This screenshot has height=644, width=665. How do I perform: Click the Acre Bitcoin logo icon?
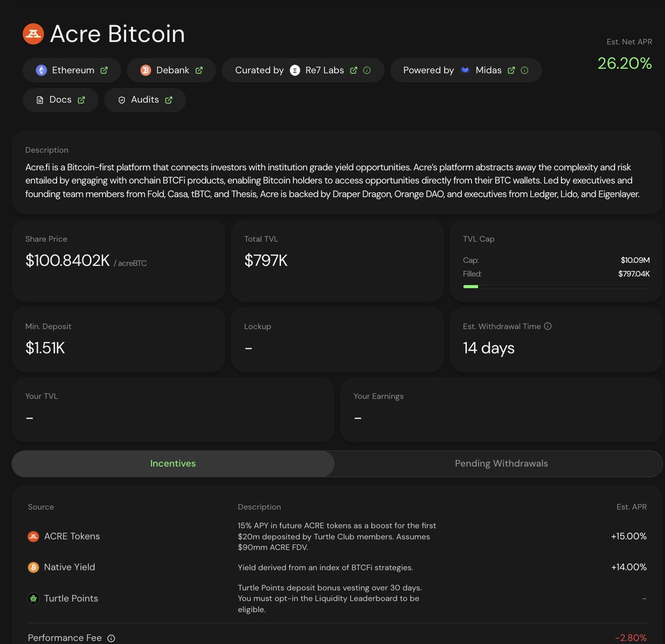(33, 34)
